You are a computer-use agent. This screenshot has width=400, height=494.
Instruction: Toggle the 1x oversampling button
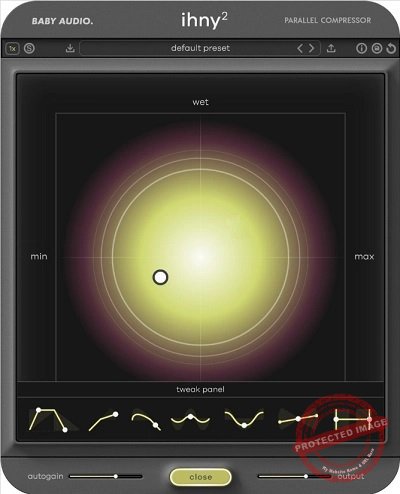click(12, 49)
